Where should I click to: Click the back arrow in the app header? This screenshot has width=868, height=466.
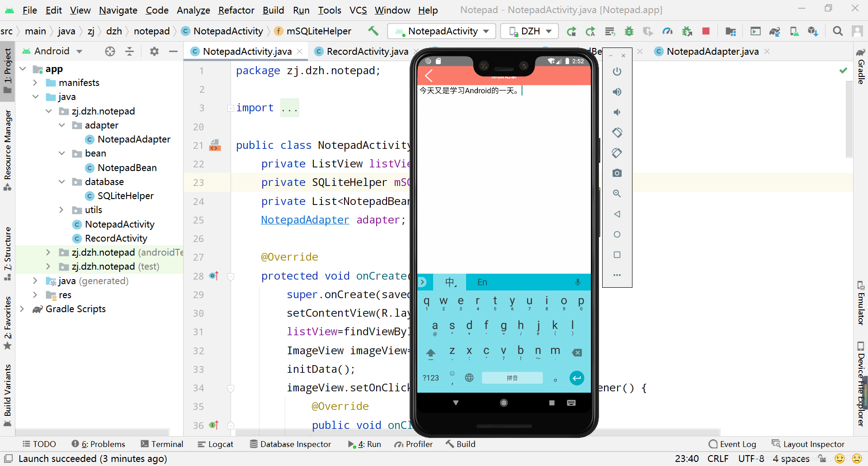(429, 76)
